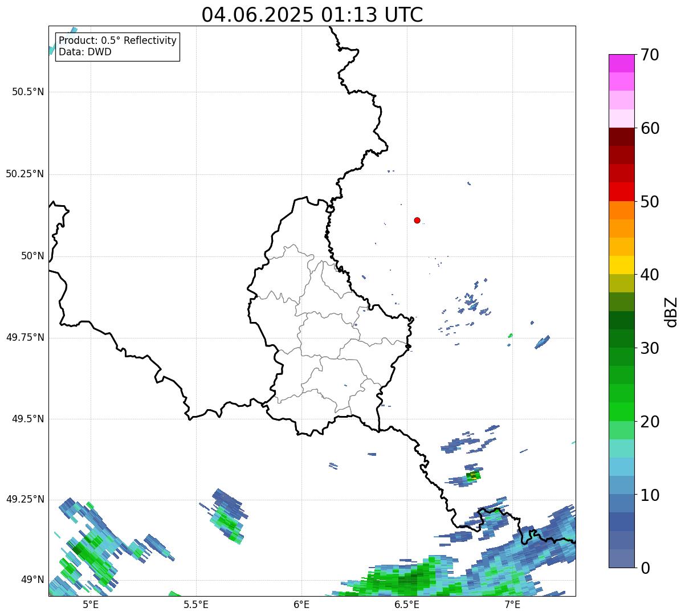Click the 49.5°N latitude label

[x=28, y=419]
